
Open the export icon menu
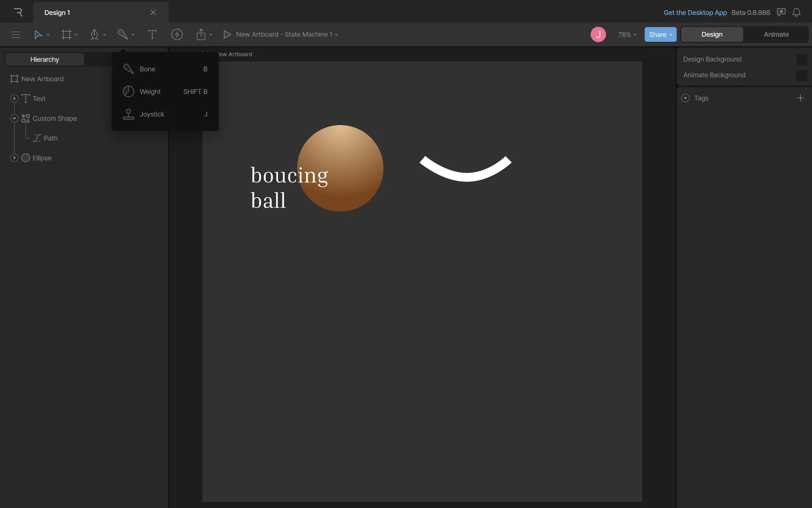(x=201, y=35)
